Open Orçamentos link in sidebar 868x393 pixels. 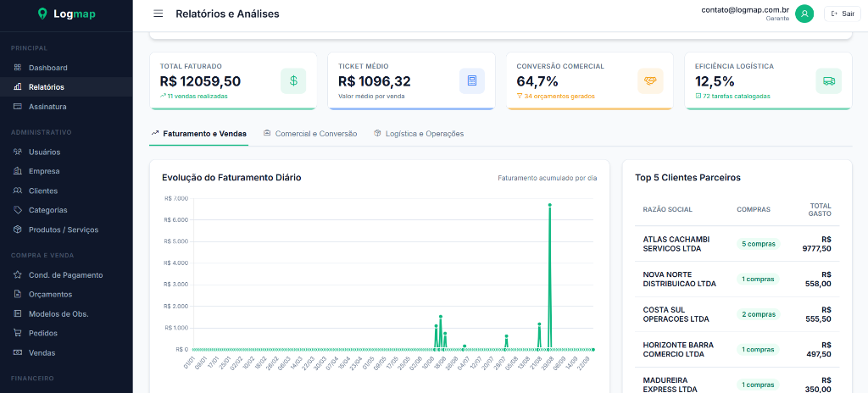tap(66, 294)
